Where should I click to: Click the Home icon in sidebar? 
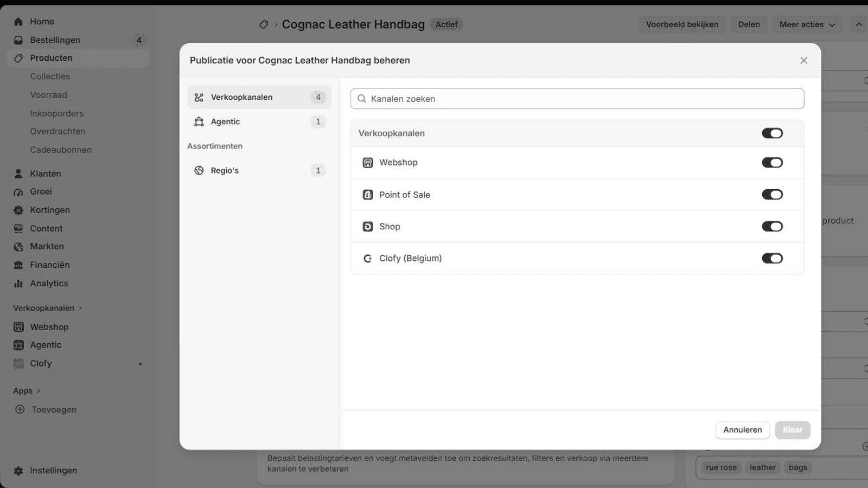pos(18,22)
